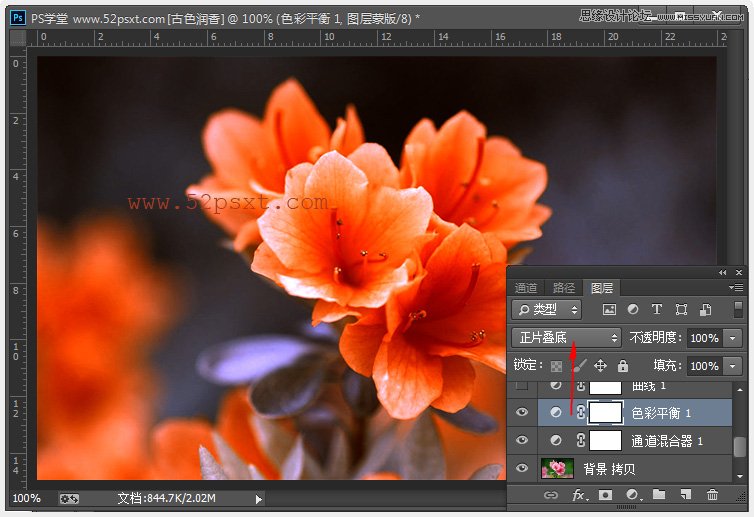Viewport: 754px width, 517px height.
Task: Click the status bar icon beside the zoom field
Action: click(69, 499)
